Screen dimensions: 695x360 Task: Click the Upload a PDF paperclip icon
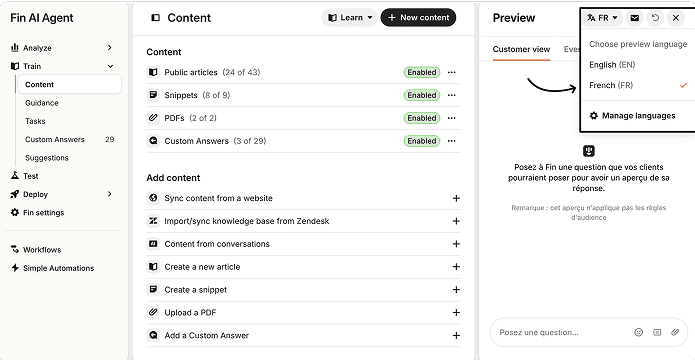click(x=153, y=313)
